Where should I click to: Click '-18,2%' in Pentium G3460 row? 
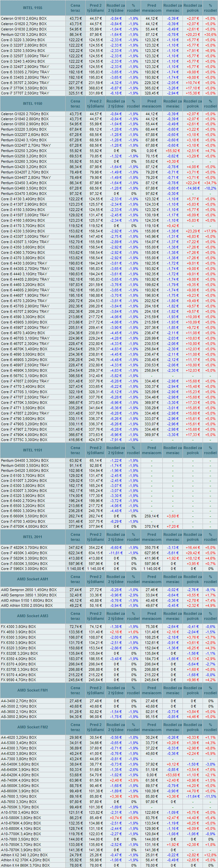(210, 188)
